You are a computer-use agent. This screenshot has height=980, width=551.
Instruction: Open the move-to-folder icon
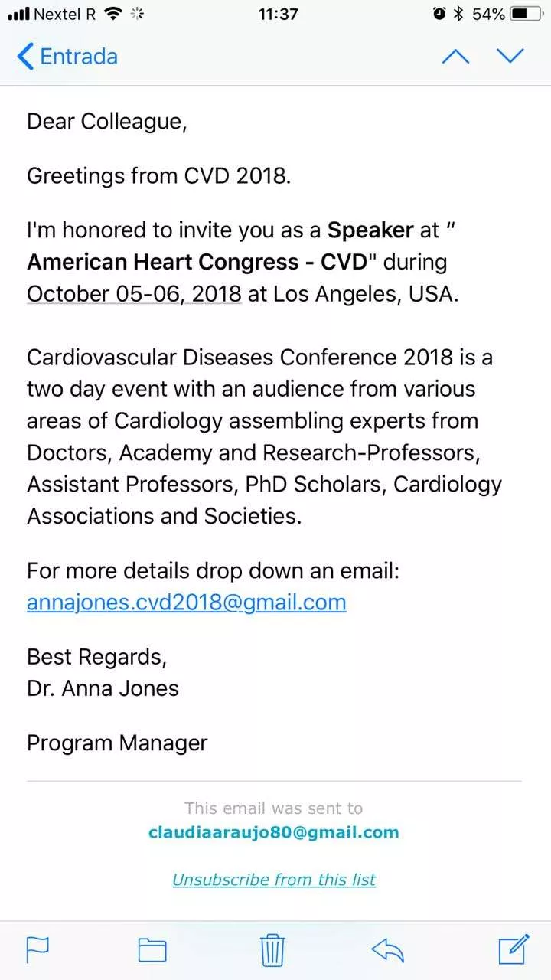point(152,949)
